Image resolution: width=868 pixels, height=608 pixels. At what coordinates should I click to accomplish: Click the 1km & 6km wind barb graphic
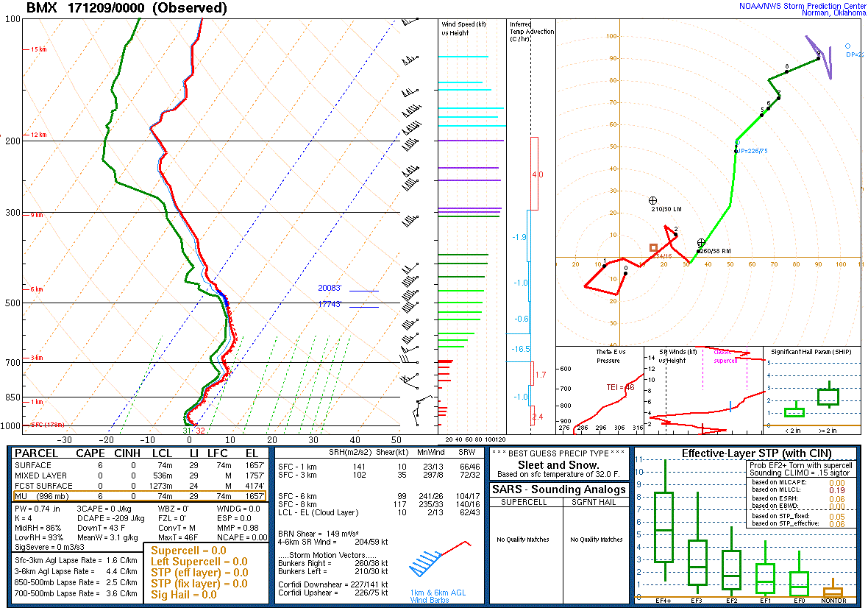click(x=440, y=559)
